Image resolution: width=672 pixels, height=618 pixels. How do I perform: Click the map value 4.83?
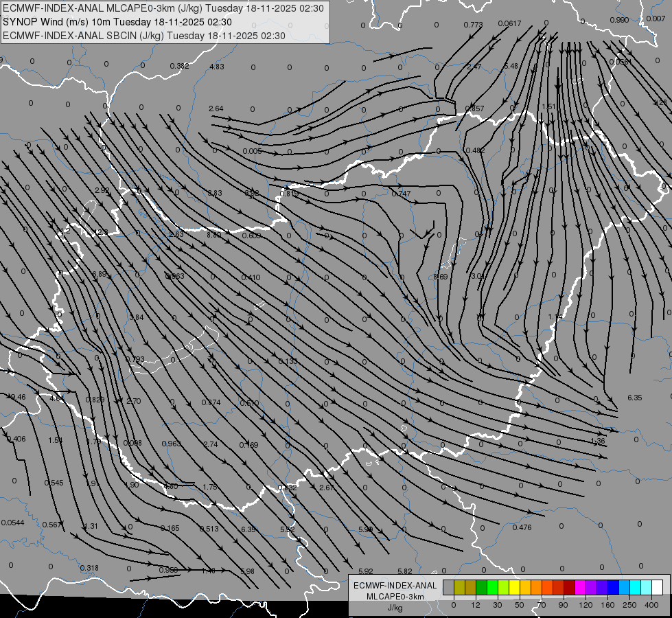tap(217, 67)
